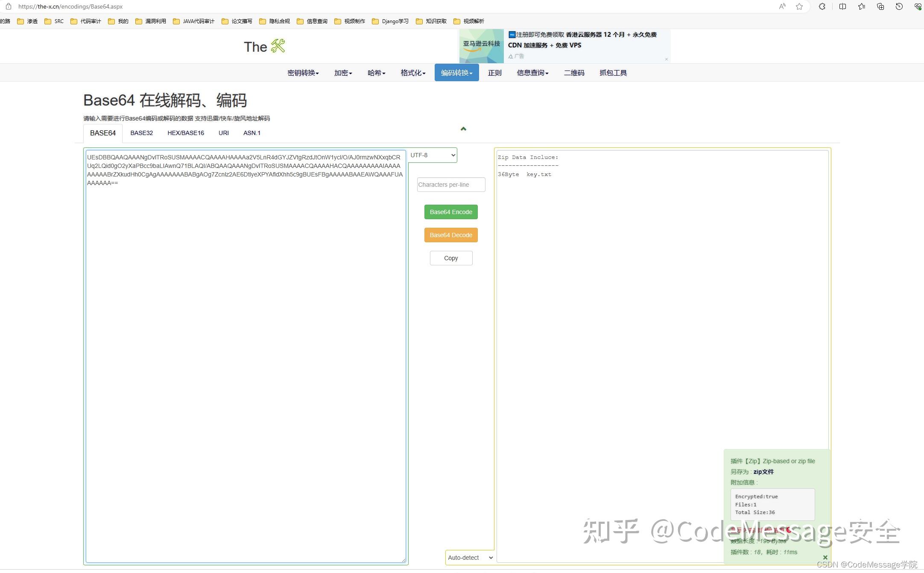Switch to the ASN.1 tab

(x=252, y=133)
